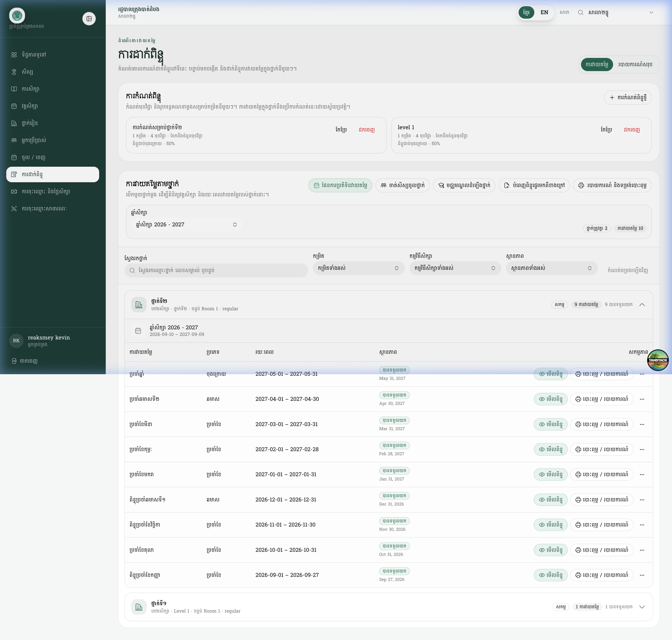Open more options for 2027-02-01 row
672x640 pixels.
coord(642,449)
